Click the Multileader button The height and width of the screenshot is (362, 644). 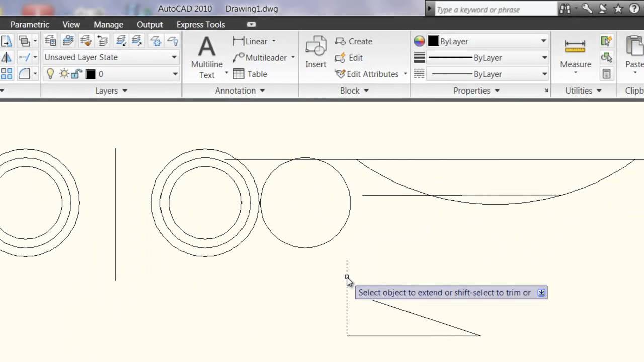(x=260, y=58)
